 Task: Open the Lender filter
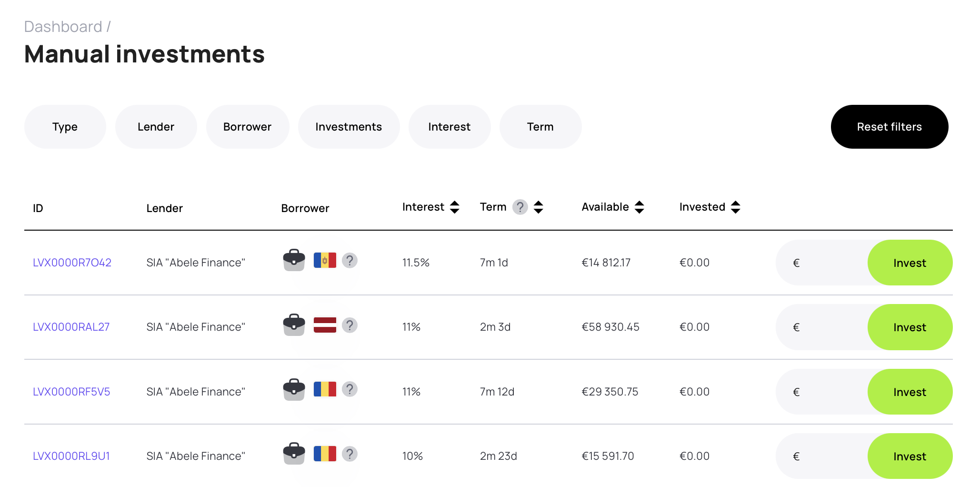[156, 127]
